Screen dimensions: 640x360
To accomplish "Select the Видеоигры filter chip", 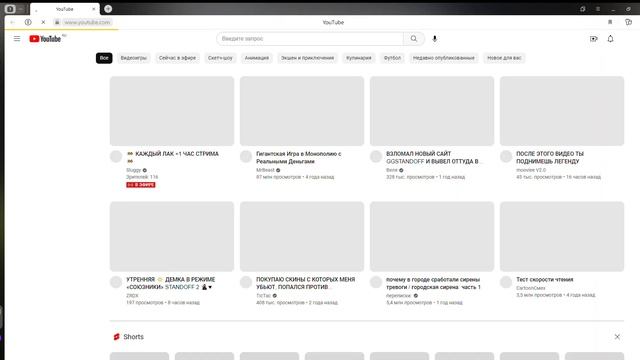I will coord(133,58).
